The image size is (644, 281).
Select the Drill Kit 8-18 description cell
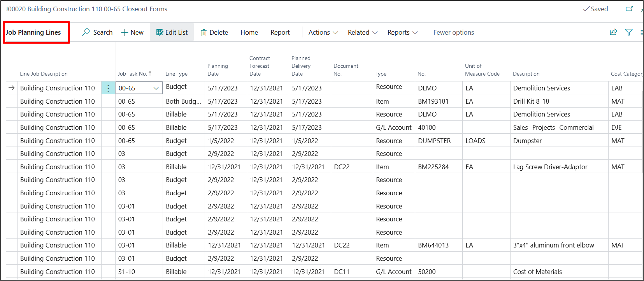click(x=531, y=101)
